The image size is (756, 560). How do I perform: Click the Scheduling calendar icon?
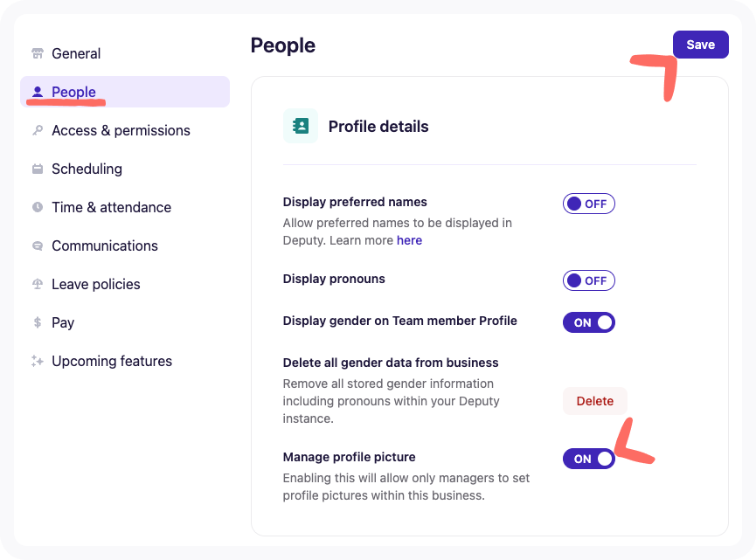pos(36,168)
